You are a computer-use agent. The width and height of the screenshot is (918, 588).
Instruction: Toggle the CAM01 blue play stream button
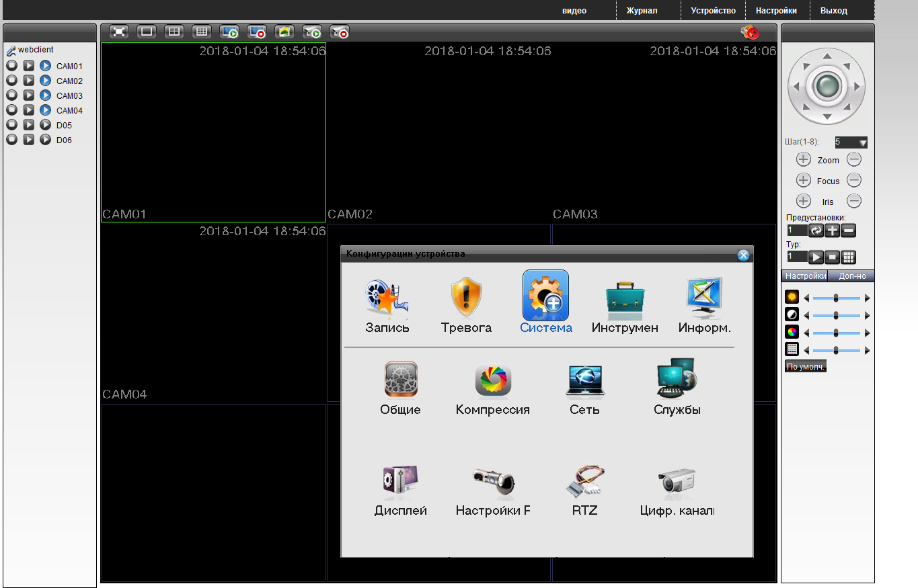point(45,66)
